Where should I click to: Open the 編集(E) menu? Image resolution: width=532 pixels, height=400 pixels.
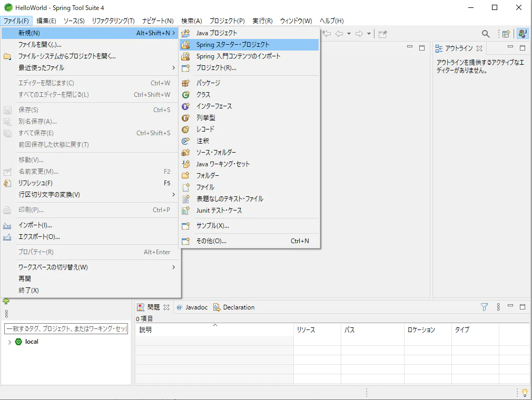(x=46, y=21)
